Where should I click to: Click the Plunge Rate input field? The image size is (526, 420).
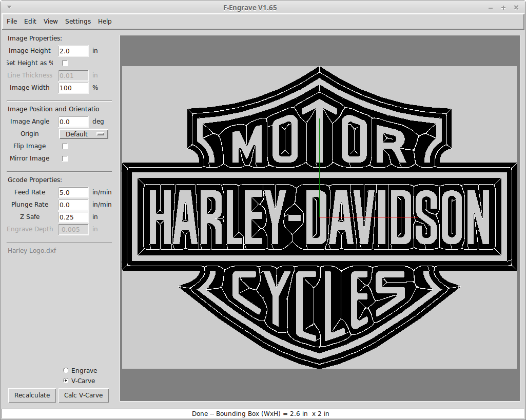coord(73,205)
